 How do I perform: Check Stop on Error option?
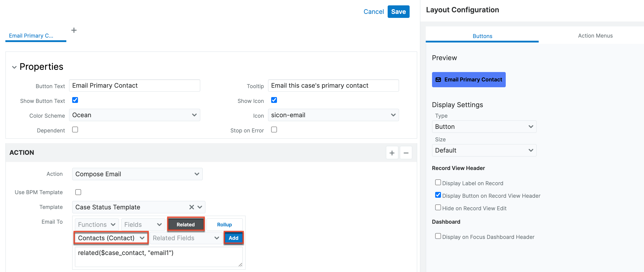pos(274,130)
